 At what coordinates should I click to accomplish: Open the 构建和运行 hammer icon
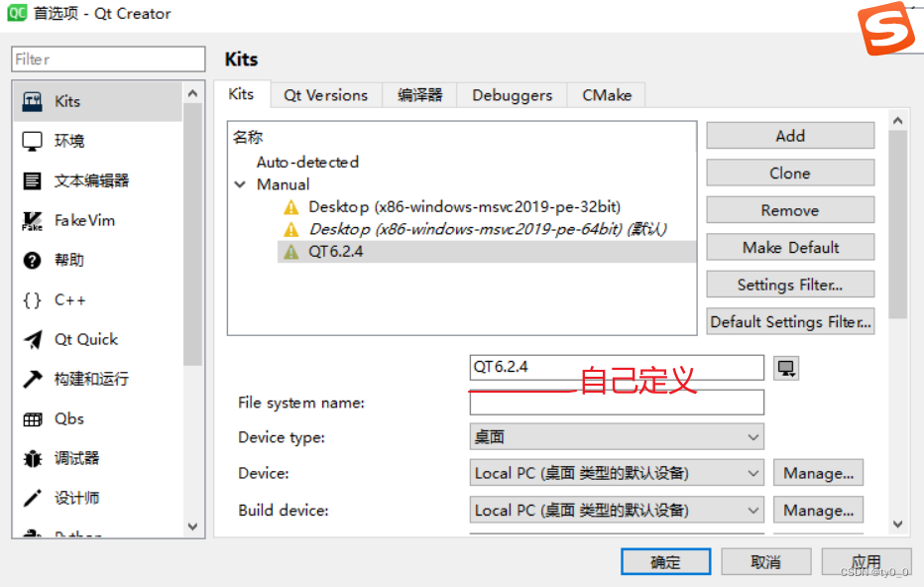point(33,379)
